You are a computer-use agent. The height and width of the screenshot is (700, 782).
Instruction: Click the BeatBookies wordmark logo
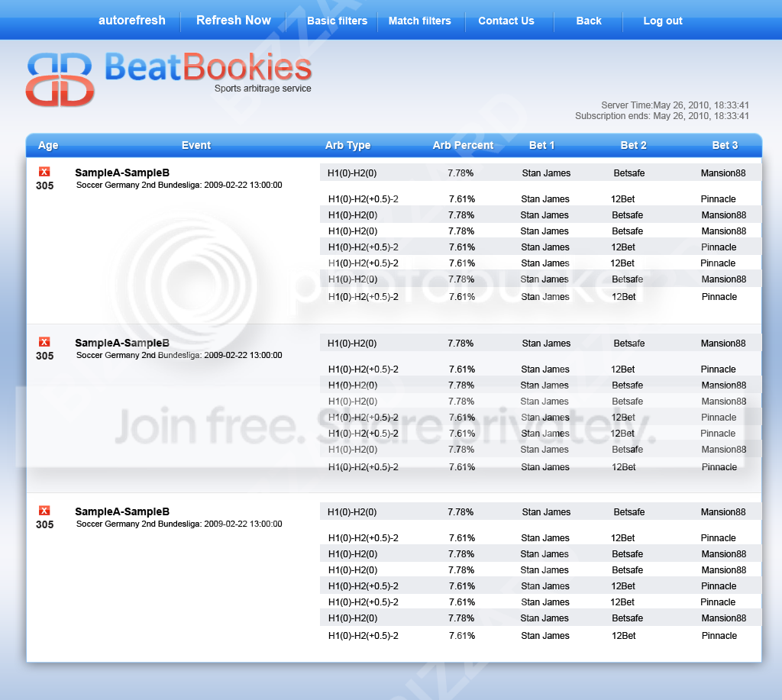[x=208, y=67]
